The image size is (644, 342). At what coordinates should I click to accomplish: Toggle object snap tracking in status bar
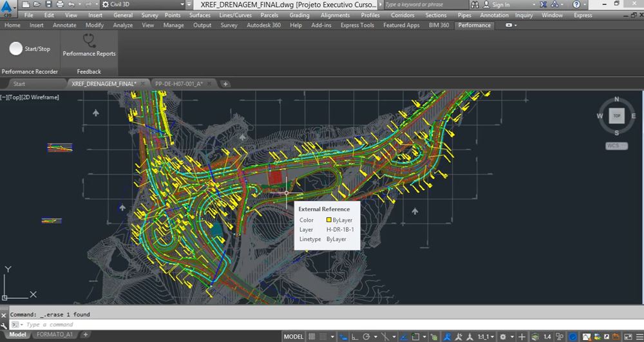point(404,337)
